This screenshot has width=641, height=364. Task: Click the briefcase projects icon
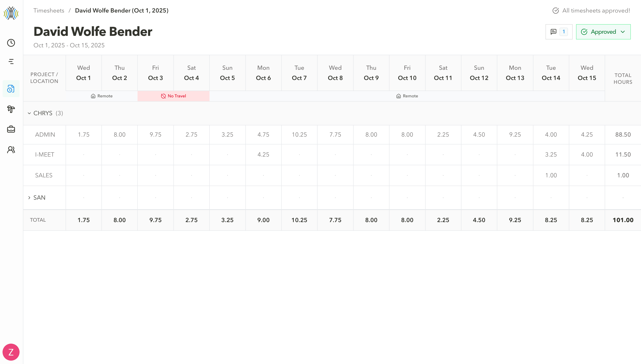[11, 129]
